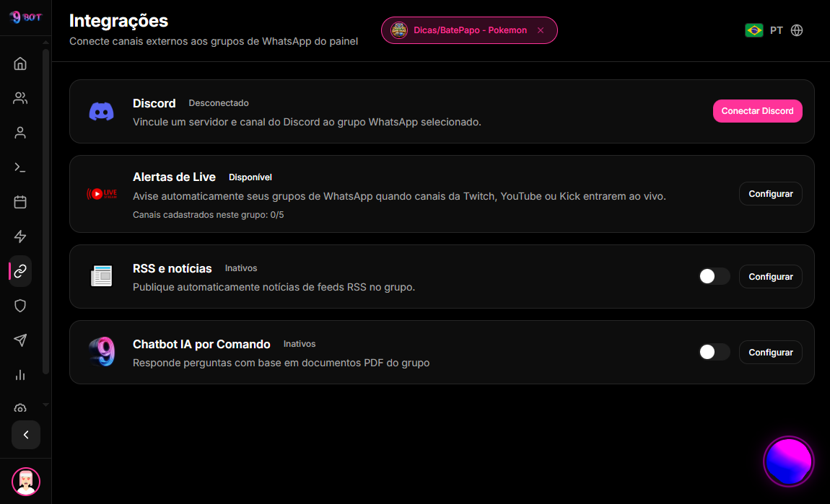Screen dimensions: 830x504
Task: Click the 9BOT logo
Action: point(25,17)
